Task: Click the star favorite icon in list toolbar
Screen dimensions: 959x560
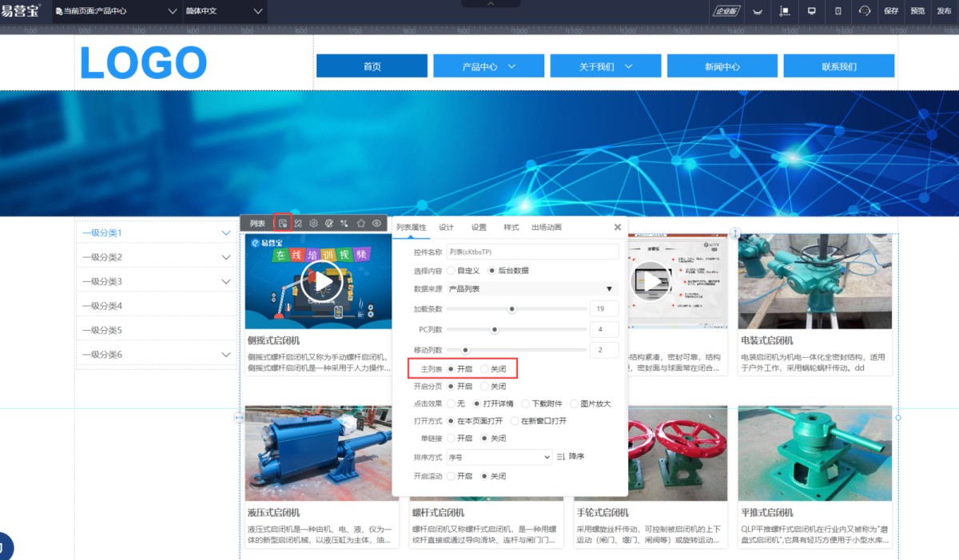Action: tap(360, 224)
